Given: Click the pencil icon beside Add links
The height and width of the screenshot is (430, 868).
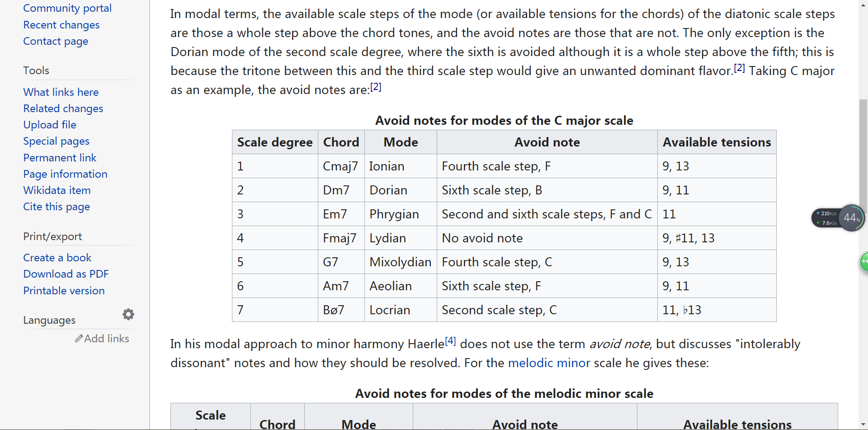Looking at the screenshot, I should [x=79, y=338].
